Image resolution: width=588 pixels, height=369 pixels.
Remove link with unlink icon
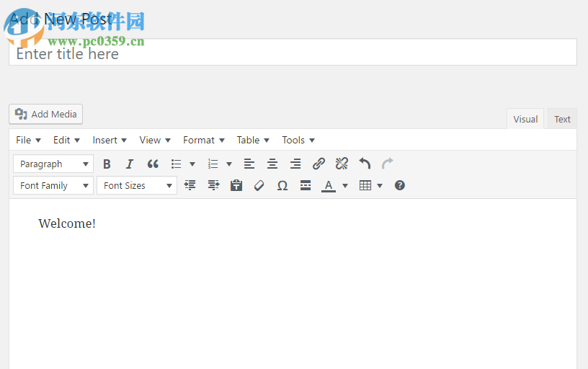point(342,164)
